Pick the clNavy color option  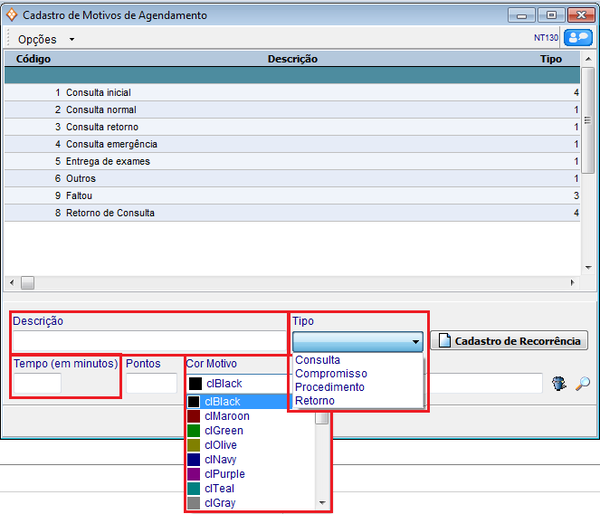221,459
